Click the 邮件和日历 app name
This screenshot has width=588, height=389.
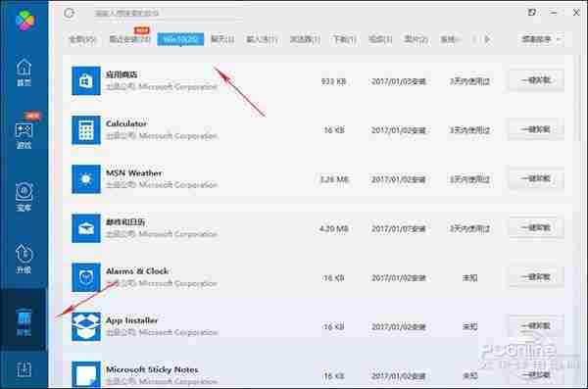(125, 221)
